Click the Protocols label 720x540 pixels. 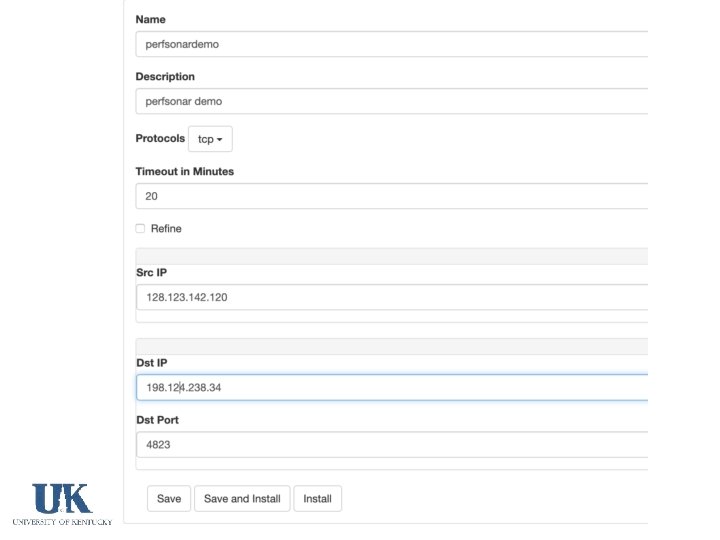pos(160,138)
